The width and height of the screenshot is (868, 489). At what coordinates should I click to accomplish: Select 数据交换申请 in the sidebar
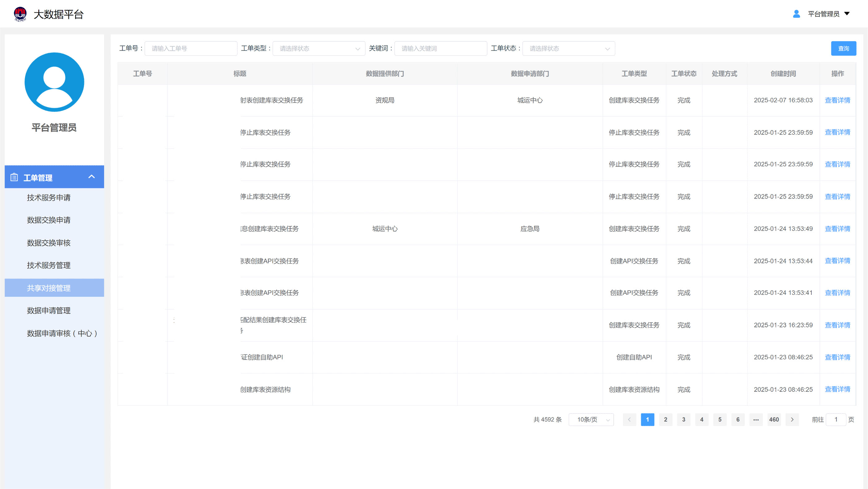(49, 220)
